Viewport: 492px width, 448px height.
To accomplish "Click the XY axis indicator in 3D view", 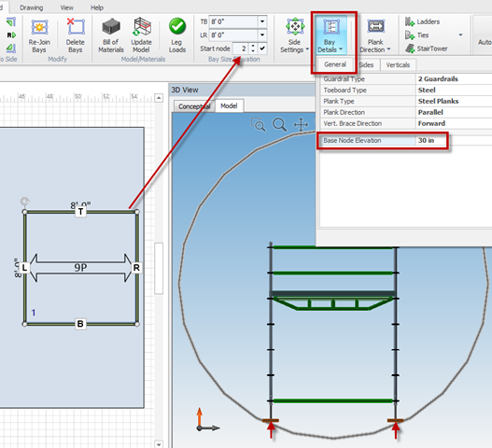I will tap(207, 420).
